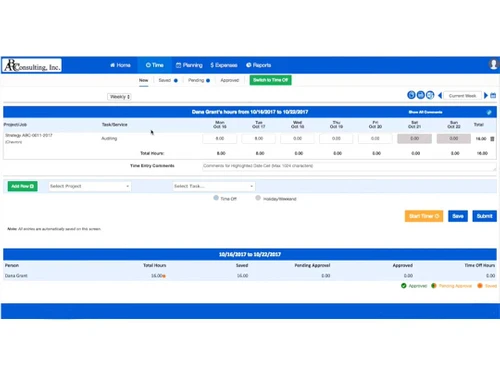Viewport: 500px width, 375px height.
Task: Click the Fri Oct 20 hours field
Action: point(375,138)
